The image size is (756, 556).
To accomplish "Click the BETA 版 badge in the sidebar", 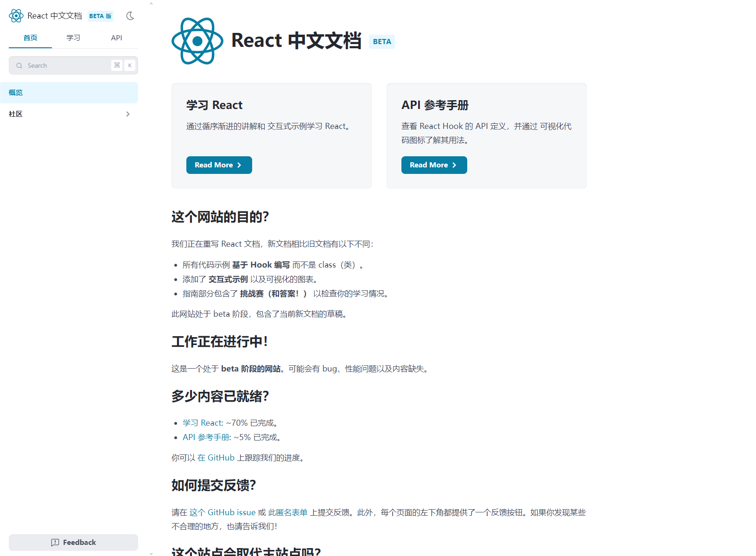I will pyautogui.click(x=101, y=16).
